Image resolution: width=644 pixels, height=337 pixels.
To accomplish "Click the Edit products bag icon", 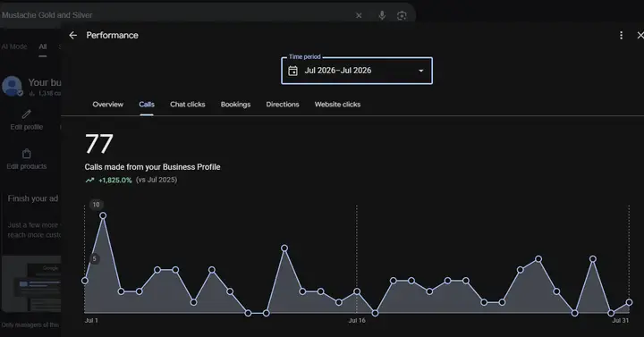I will coord(26,154).
